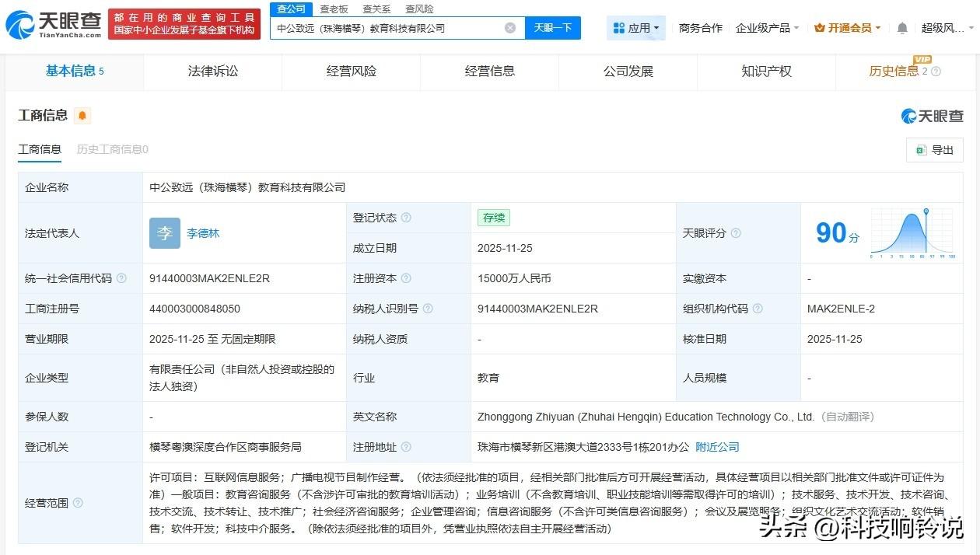Clear the search box with the X icon
Image resolution: width=980 pixels, height=555 pixels.
coord(510,28)
